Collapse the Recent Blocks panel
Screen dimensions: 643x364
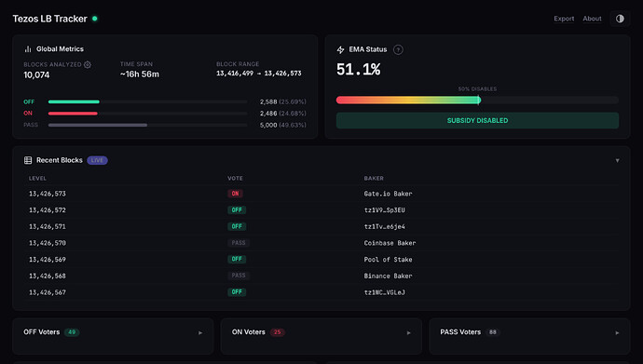point(617,160)
